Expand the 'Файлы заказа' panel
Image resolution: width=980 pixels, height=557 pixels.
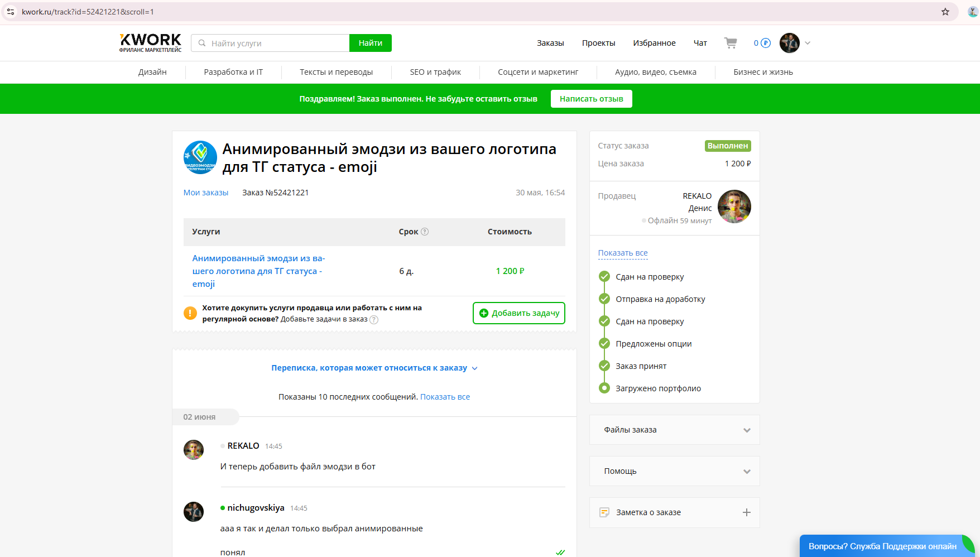coord(675,430)
